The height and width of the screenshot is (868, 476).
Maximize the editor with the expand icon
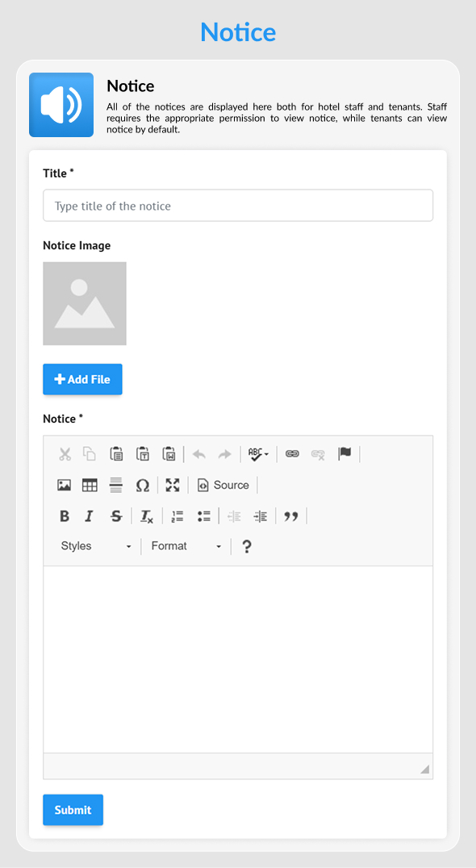click(x=173, y=486)
